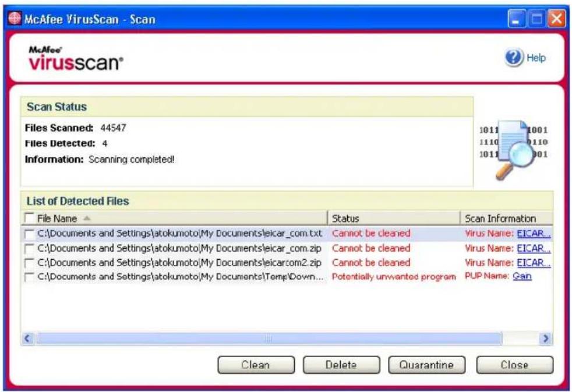572x392 pixels.
Task: Click 'Cannot be cleaned' status for eicar_com.zip
Action: click(371, 248)
